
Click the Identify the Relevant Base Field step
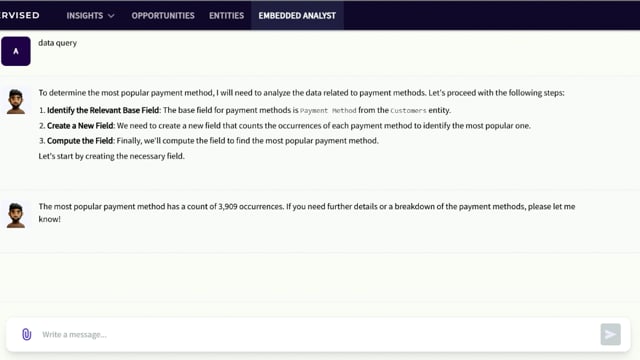click(103, 110)
